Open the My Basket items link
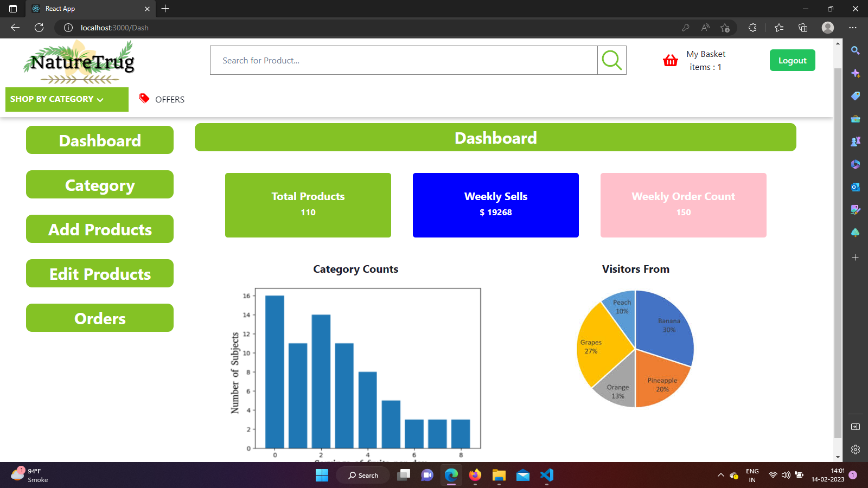 click(706, 61)
